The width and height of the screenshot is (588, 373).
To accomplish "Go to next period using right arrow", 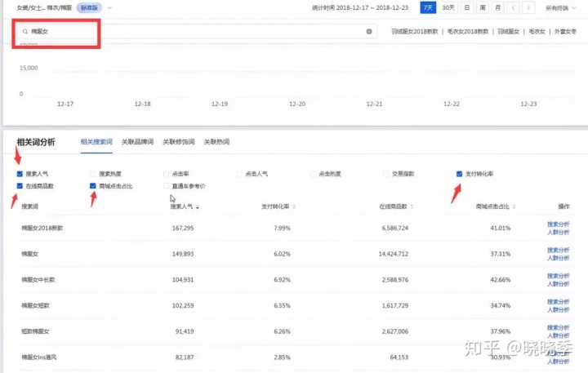I will click(528, 7).
